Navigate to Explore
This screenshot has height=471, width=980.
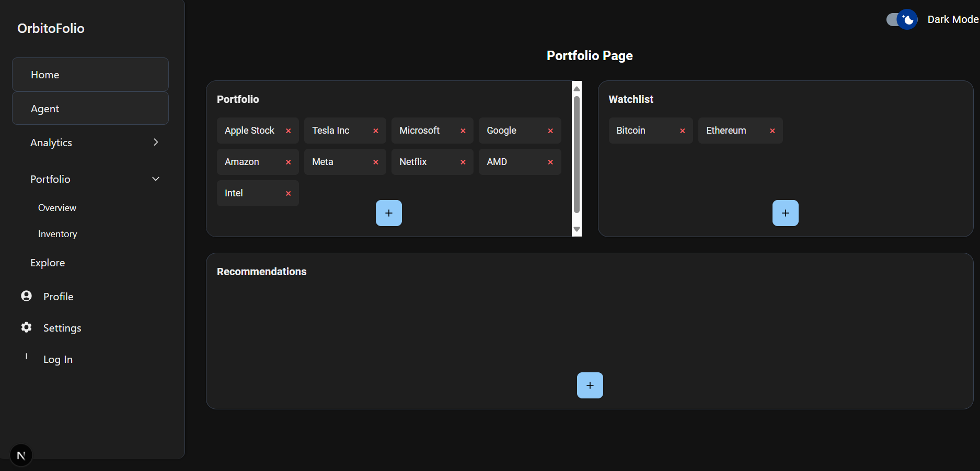48,263
